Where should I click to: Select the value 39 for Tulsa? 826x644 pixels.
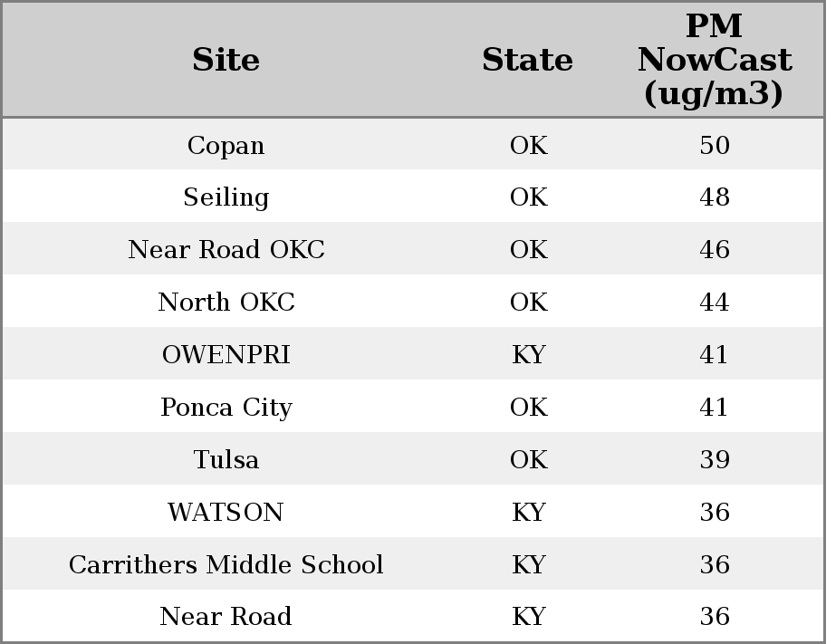(x=714, y=459)
